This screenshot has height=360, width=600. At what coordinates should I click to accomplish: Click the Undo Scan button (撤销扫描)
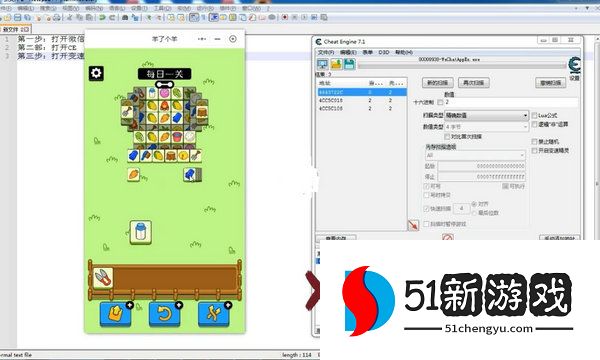pyautogui.click(x=551, y=83)
